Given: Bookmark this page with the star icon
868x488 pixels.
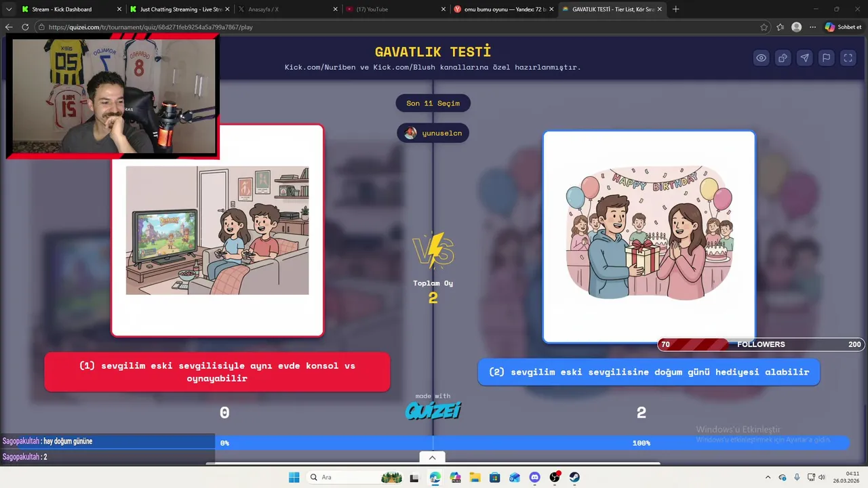Looking at the screenshot, I should tap(764, 27).
